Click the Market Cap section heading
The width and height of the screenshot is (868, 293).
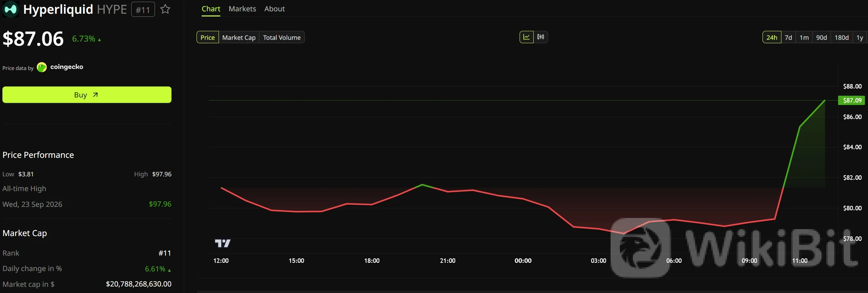point(25,233)
